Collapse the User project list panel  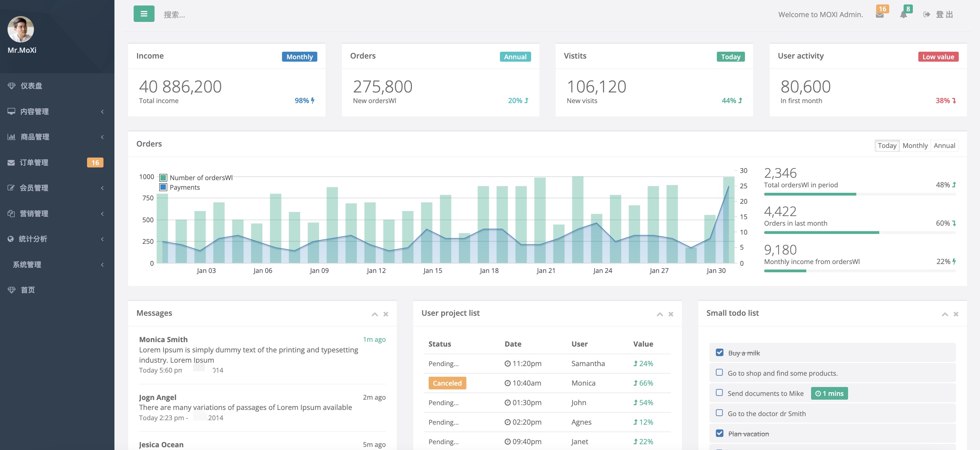(660, 314)
